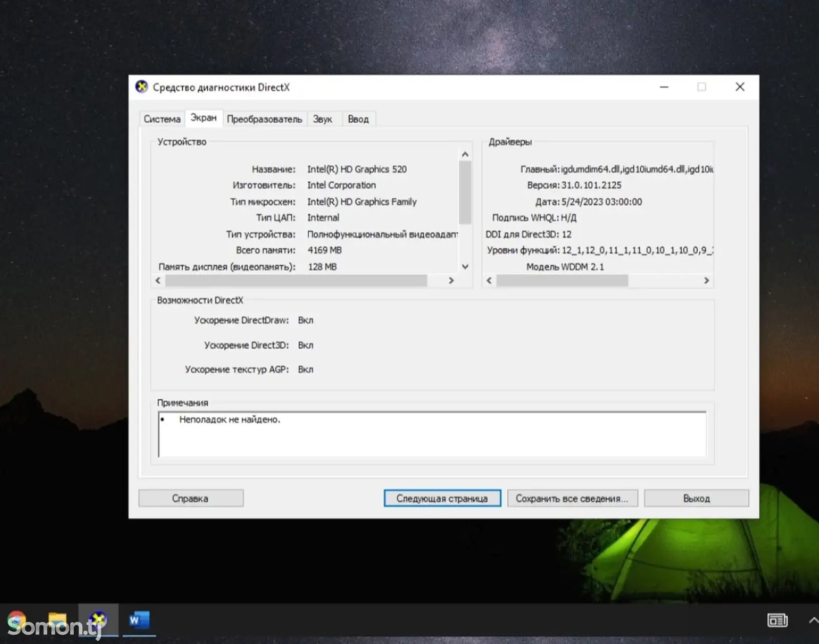The image size is (819, 644).
Task: Click the 4169 MB total memory value
Action: (x=325, y=250)
